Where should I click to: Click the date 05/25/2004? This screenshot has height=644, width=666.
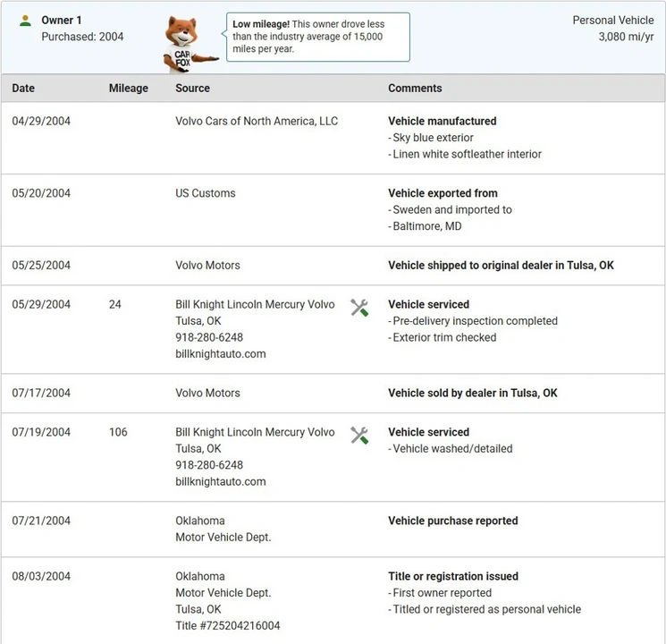pyautogui.click(x=41, y=266)
